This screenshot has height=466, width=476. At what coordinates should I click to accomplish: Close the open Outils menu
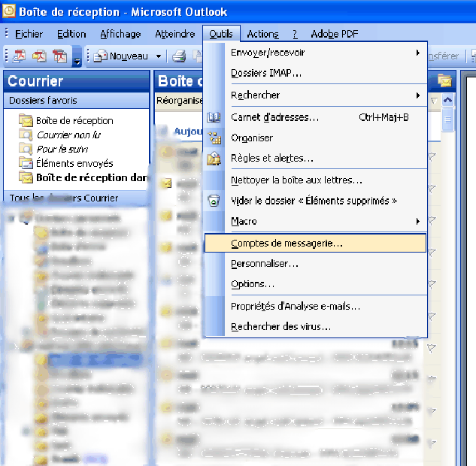coord(221,34)
